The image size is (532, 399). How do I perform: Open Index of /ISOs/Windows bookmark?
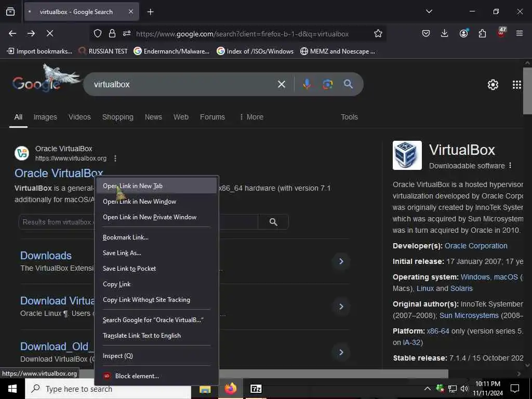click(255, 51)
